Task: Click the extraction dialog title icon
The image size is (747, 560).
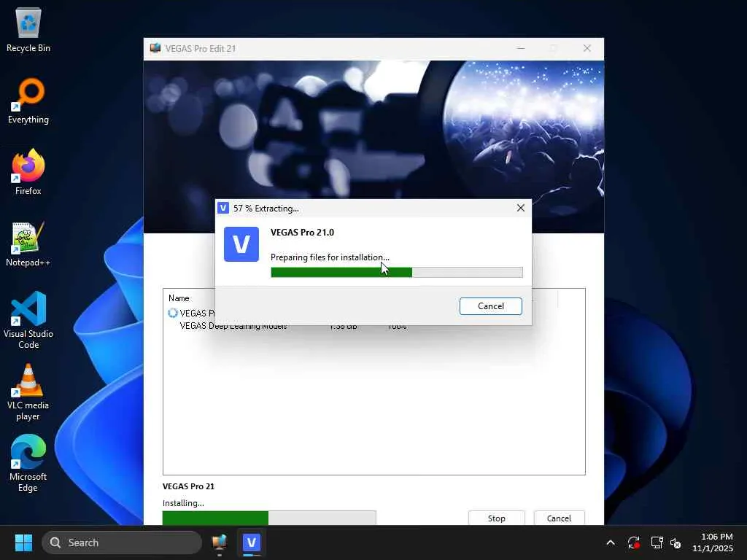Action: (223, 208)
